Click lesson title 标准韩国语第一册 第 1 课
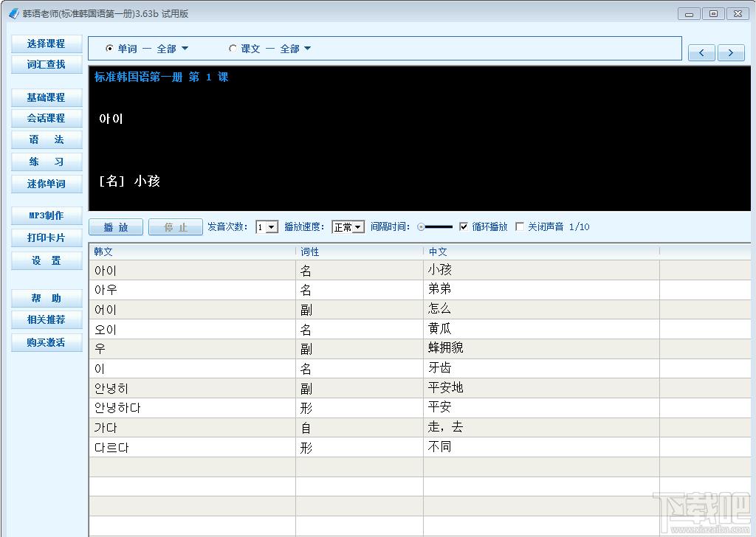Viewport: 756px width, 537px height. (162, 77)
